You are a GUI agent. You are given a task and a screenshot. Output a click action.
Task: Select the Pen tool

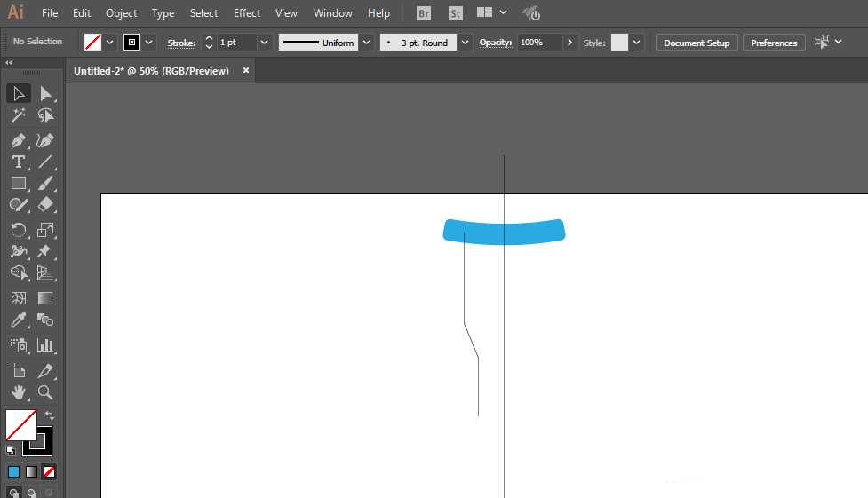18,140
